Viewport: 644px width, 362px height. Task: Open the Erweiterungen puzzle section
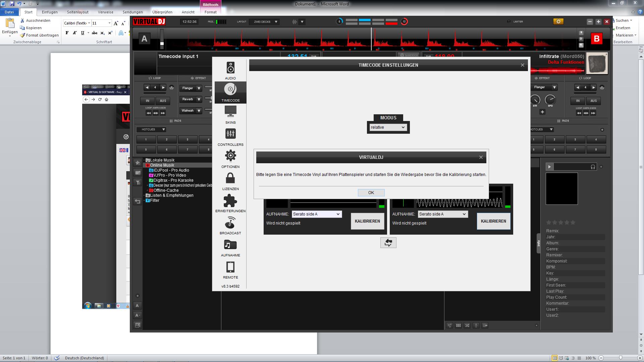tap(230, 203)
